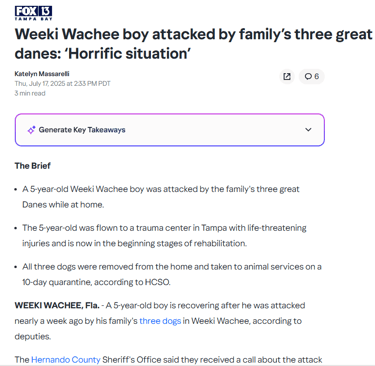Click the bullet about 10-day quarantine
This screenshot has height=366, width=375.
(x=172, y=274)
